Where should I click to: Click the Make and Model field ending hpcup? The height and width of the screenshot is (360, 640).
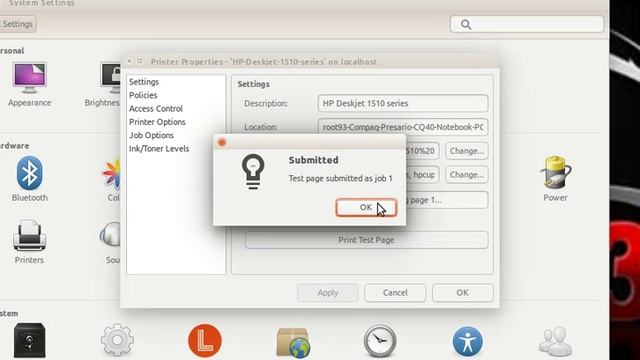(x=422, y=175)
